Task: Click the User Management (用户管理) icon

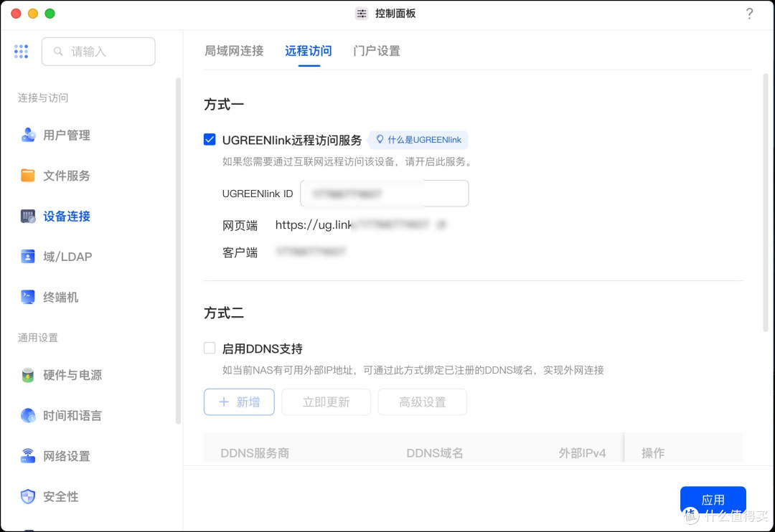Action: tap(28, 135)
